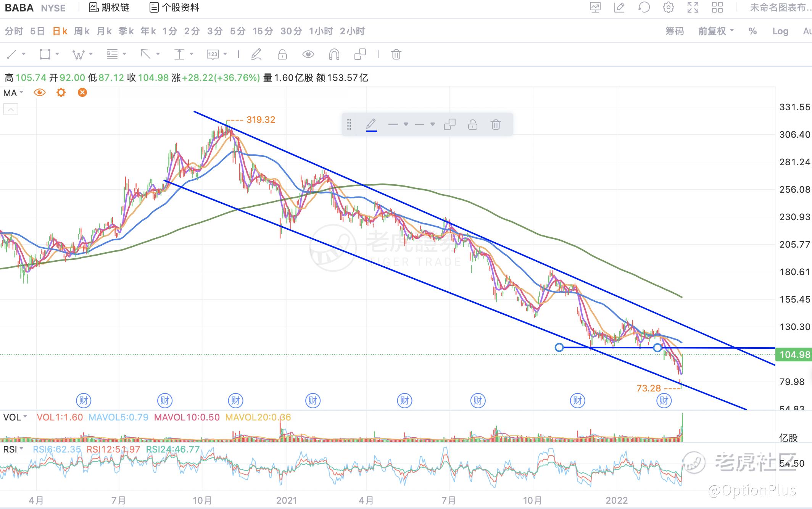This screenshot has height=509, width=812.
Task: Expand line tool options arrow
Action: point(24,54)
